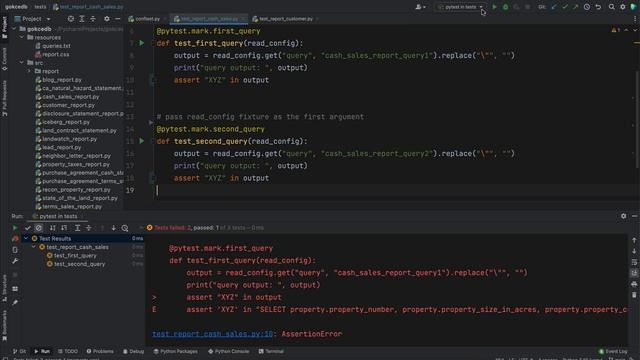Viewport: 640px width, 360px height.
Task: Open Run panel settings gear
Action: [623, 216]
